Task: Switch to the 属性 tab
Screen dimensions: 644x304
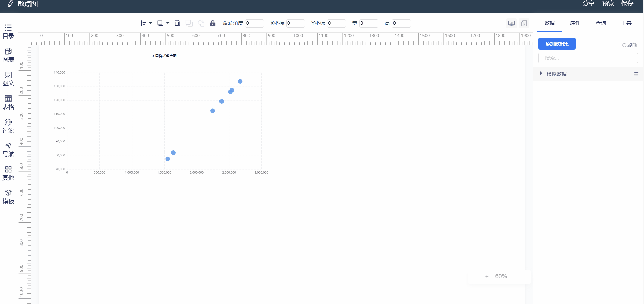Action: click(x=575, y=23)
